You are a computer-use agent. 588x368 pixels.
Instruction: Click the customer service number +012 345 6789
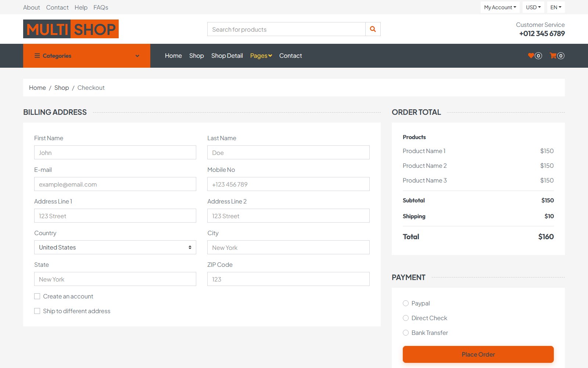pos(542,33)
